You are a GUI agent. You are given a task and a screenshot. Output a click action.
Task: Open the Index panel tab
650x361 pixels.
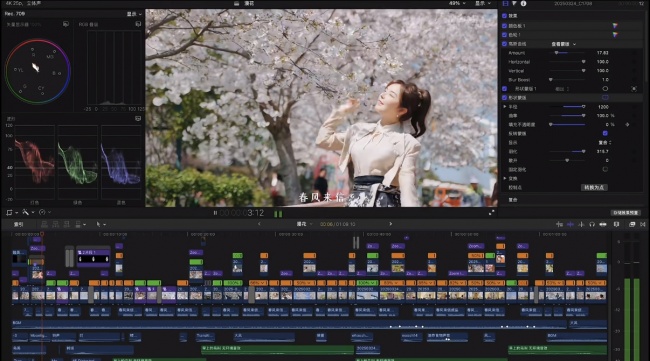(19, 224)
